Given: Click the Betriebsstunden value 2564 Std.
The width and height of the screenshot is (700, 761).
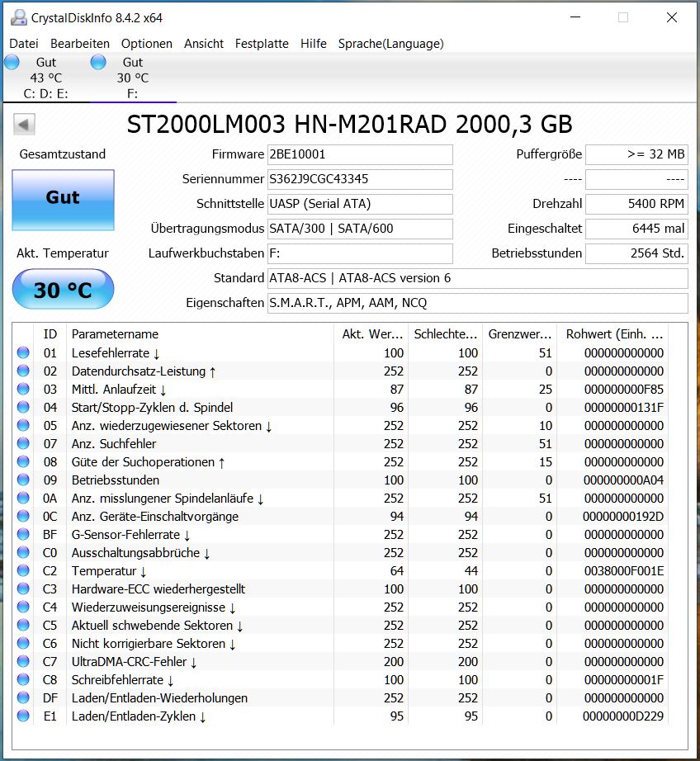Looking at the screenshot, I should tap(637, 253).
